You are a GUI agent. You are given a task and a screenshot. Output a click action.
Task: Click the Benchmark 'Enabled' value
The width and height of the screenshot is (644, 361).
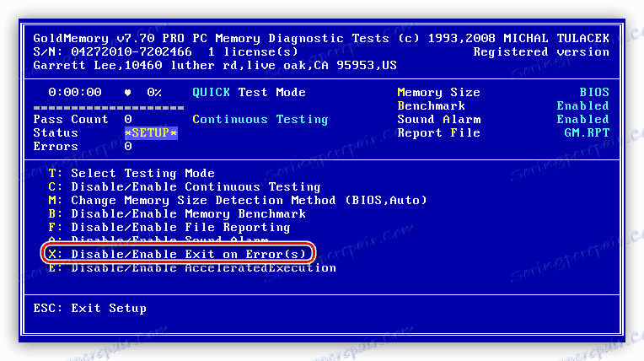click(582, 105)
